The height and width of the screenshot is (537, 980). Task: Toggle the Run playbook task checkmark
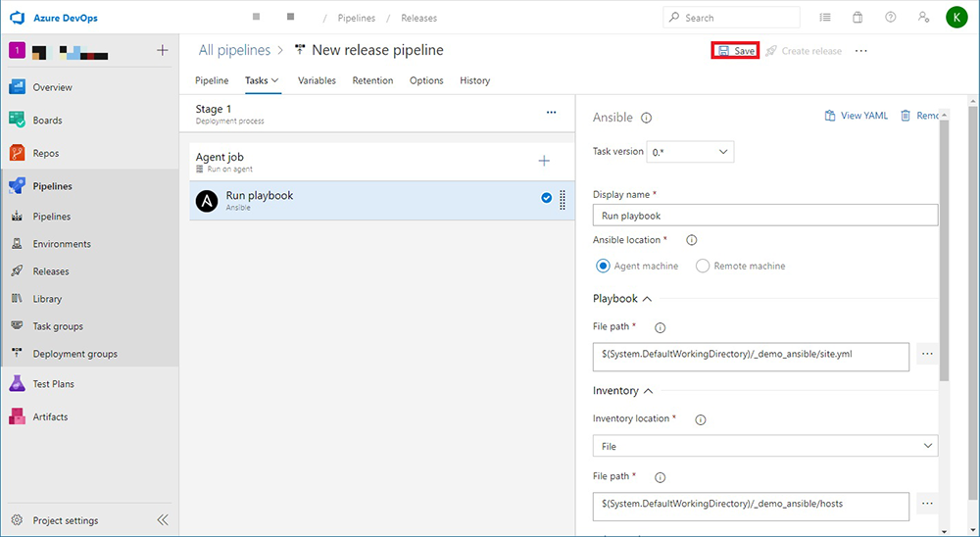click(x=546, y=198)
